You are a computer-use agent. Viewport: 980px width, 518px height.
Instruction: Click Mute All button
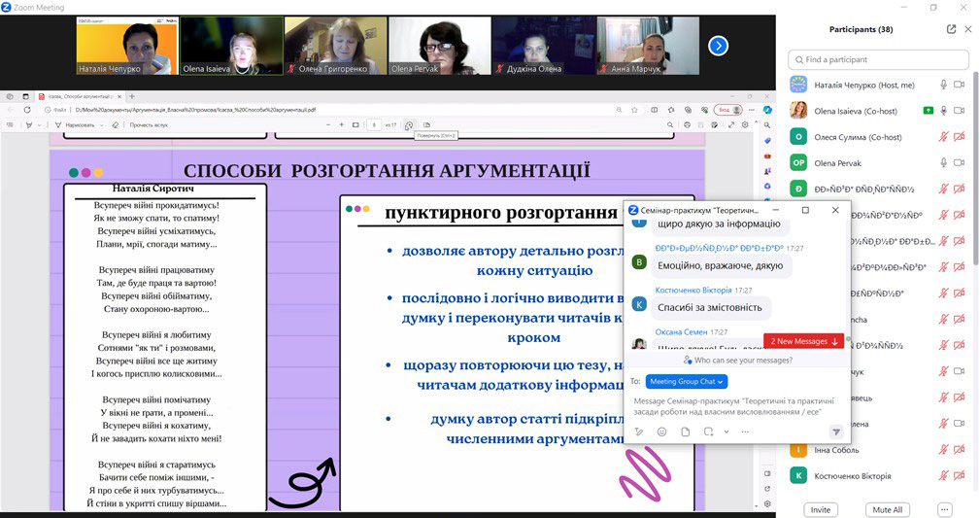tap(888, 510)
